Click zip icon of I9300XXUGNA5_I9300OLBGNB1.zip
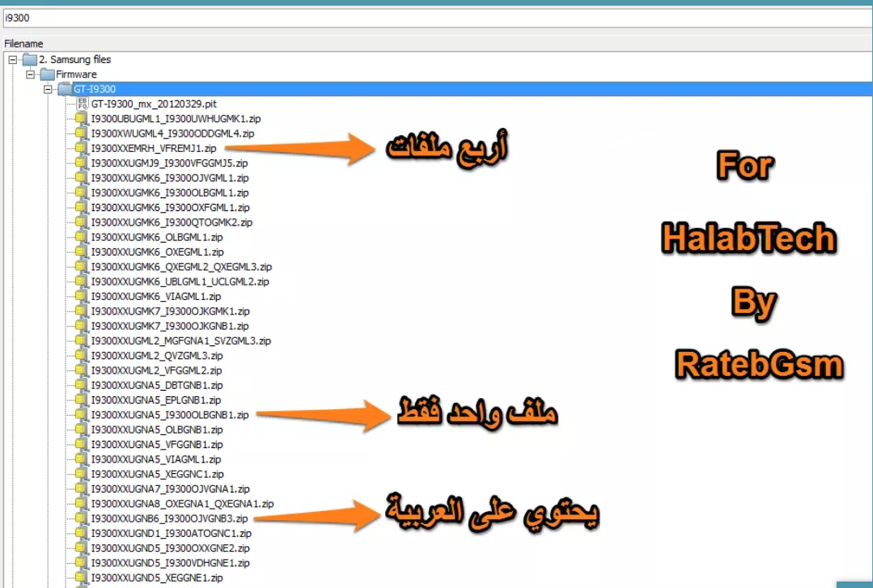The height and width of the screenshot is (588, 873). click(x=81, y=415)
